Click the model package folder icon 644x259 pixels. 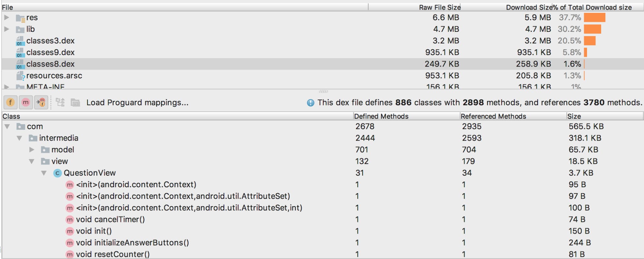[x=45, y=150]
